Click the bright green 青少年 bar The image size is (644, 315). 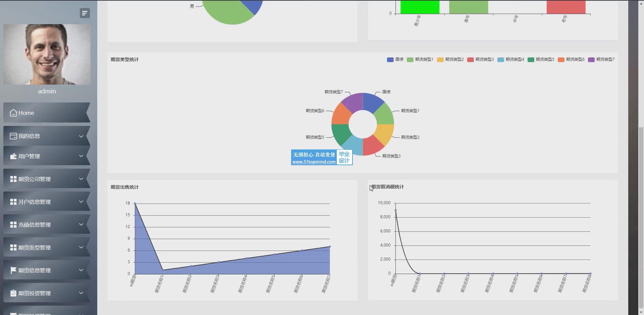tap(420, 7)
